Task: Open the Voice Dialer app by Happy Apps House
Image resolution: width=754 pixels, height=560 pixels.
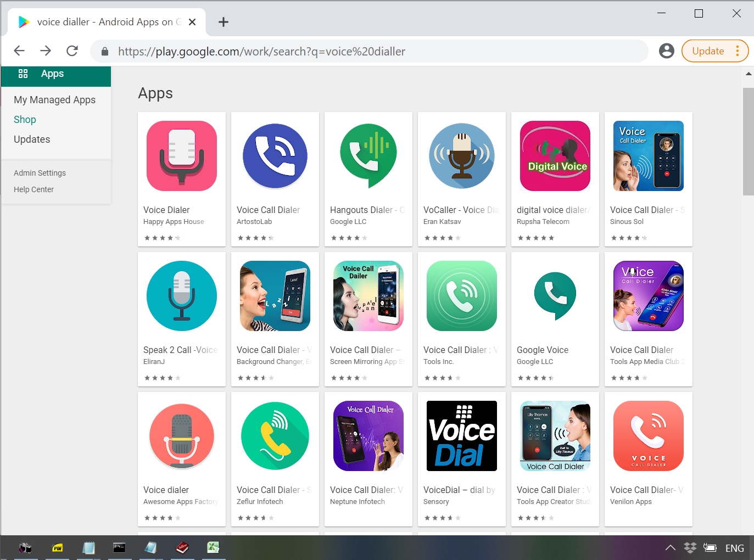Action: [182, 156]
